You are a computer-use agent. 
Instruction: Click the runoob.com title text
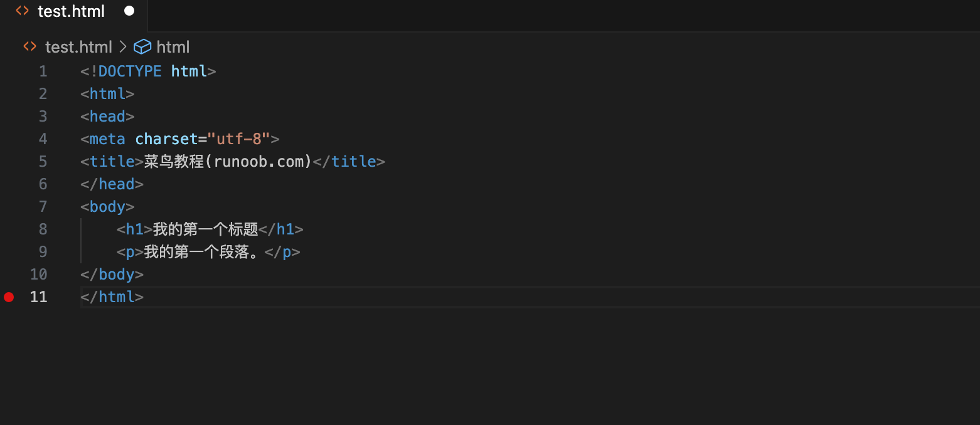click(262, 162)
